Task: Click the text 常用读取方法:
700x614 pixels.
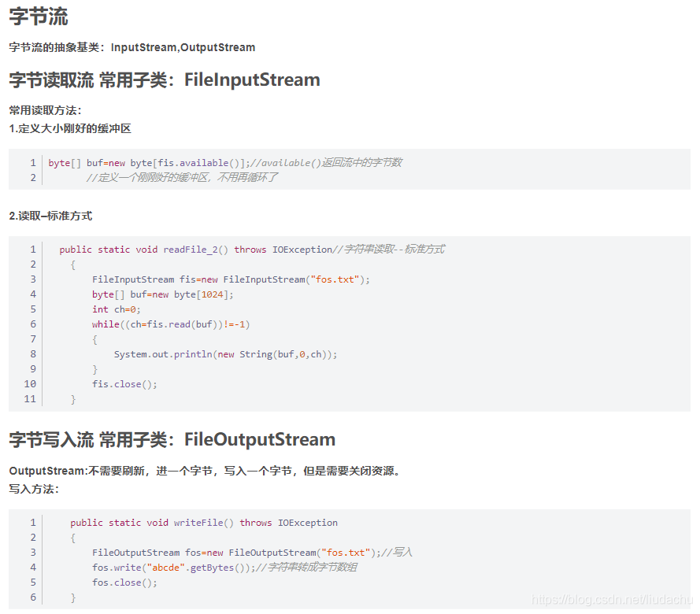Action: (45, 110)
